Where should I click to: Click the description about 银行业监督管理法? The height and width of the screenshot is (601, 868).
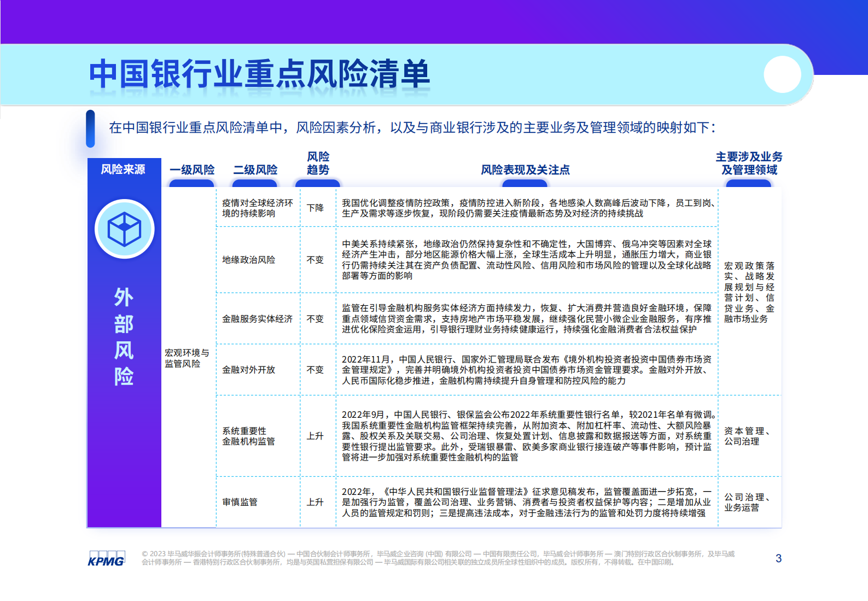pyautogui.click(x=527, y=502)
